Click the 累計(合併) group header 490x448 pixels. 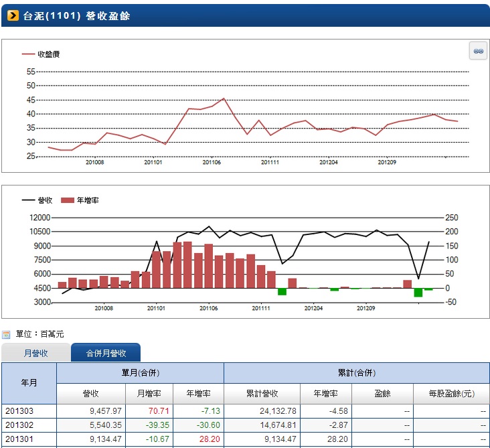click(x=357, y=373)
